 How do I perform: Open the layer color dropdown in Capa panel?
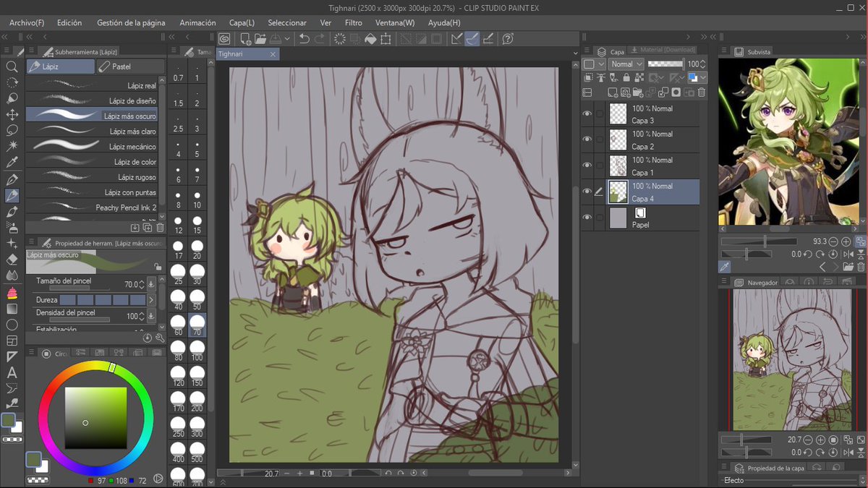(x=698, y=78)
